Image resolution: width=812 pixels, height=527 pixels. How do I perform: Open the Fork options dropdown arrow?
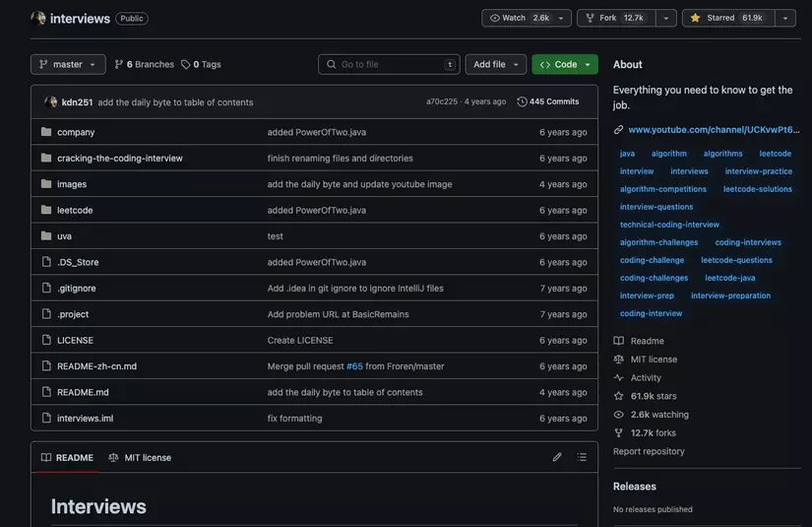point(666,18)
